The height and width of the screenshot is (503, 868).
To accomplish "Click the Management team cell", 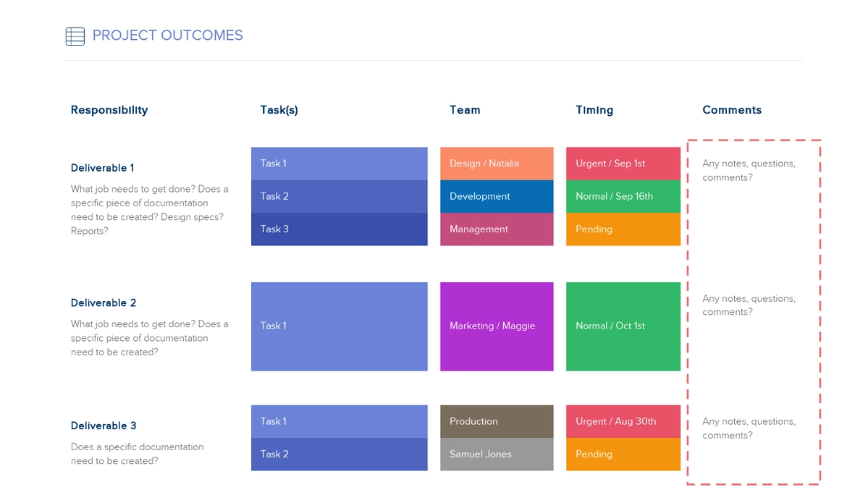I will pos(497,229).
